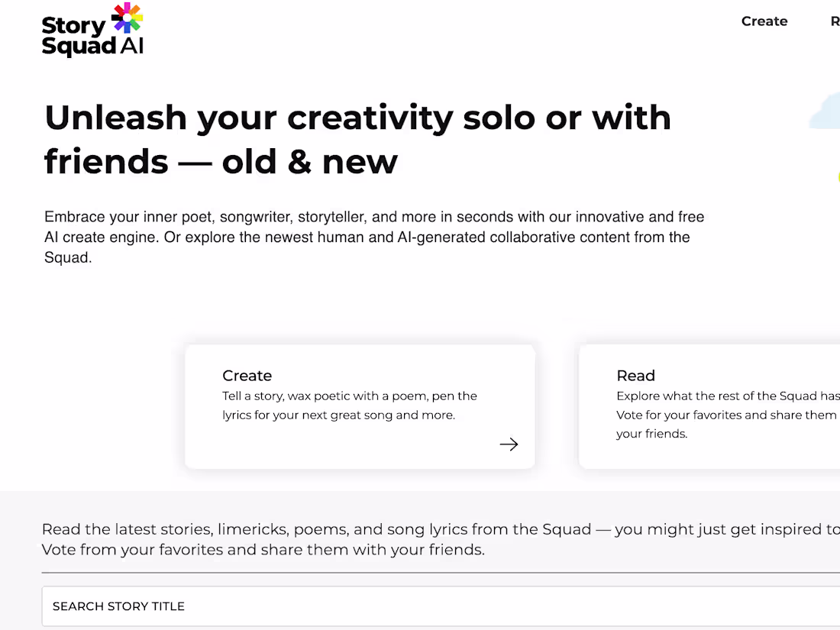Image resolution: width=840 pixels, height=630 pixels.
Task: Click the "friends — old & new" headline line
Action: tap(221, 162)
